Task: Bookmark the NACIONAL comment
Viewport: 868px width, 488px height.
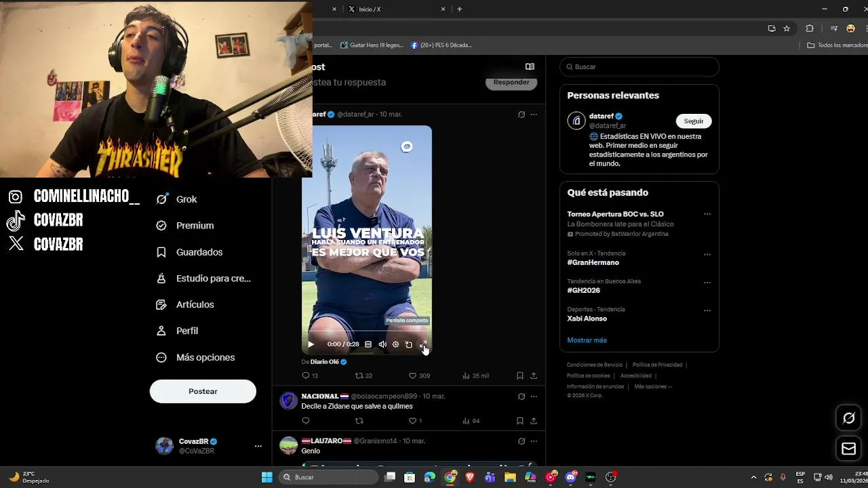Action: coord(519,421)
